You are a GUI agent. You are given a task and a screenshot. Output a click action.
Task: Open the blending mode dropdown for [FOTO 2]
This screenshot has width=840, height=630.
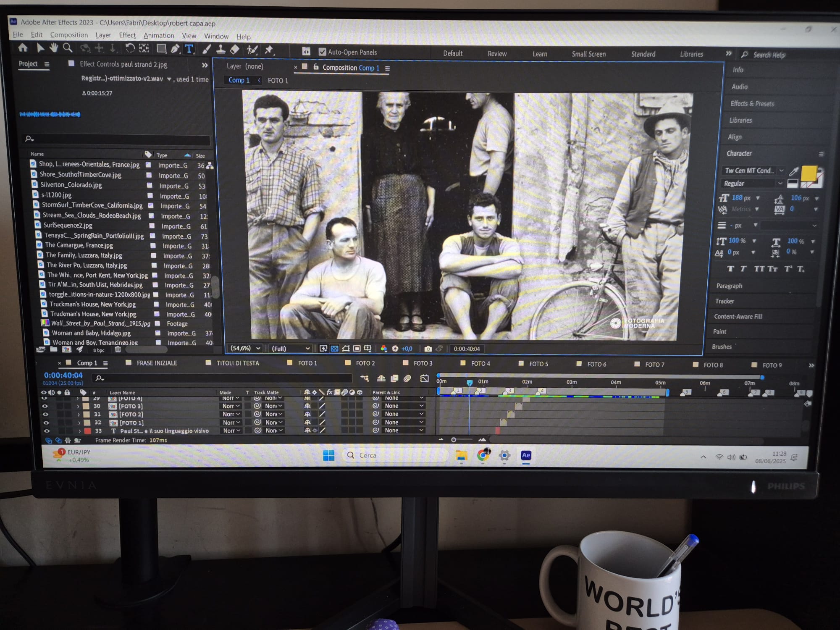click(231, 414)
